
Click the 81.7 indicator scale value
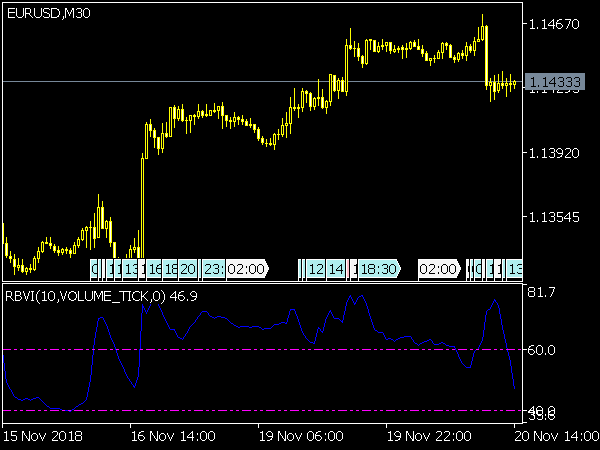coord(541,292)
